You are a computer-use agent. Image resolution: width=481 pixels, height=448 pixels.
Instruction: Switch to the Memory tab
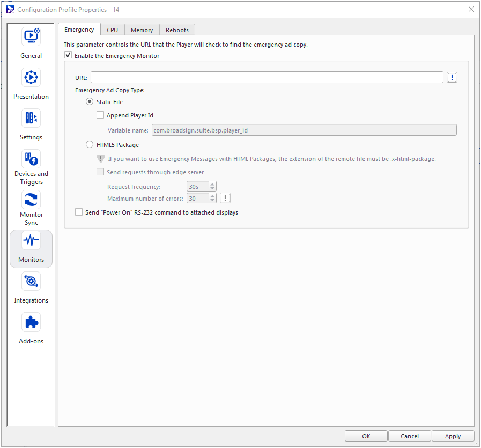pos(142,30)
